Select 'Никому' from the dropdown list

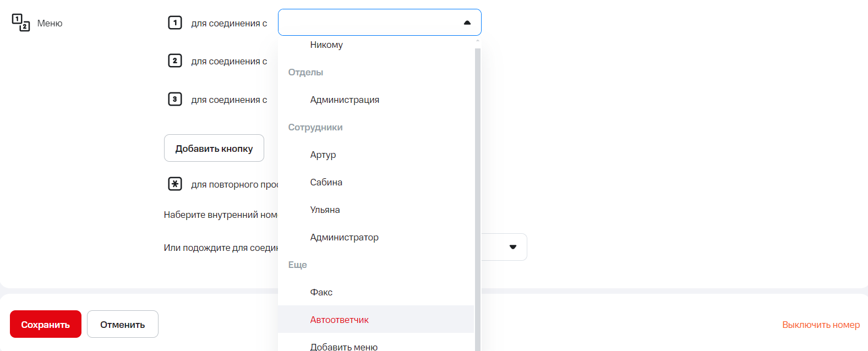tap(326, 45)
